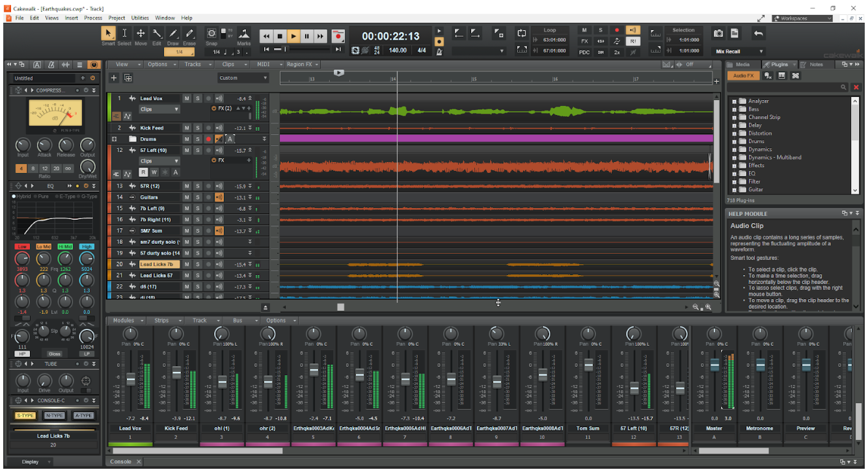Click the transport Record button
This screenshot has width=868, height=472.
[x=338, y=36]
